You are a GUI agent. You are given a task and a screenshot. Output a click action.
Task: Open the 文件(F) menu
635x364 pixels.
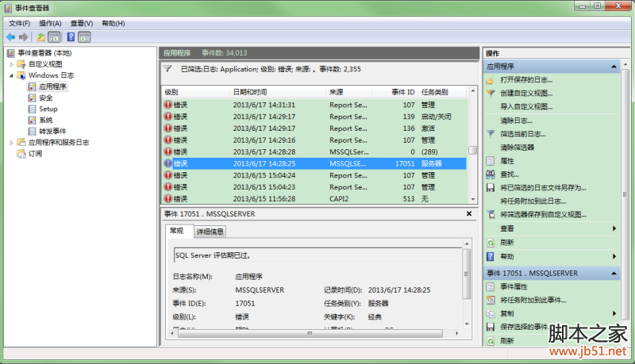tap(19, 24)
